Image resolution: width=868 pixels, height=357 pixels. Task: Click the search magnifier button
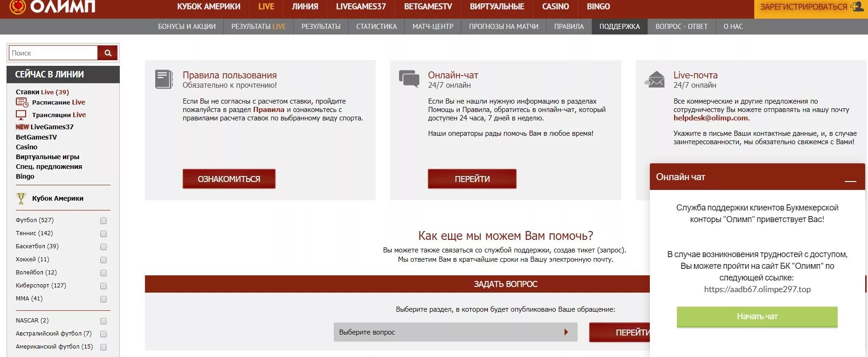[x=108, y=53]
